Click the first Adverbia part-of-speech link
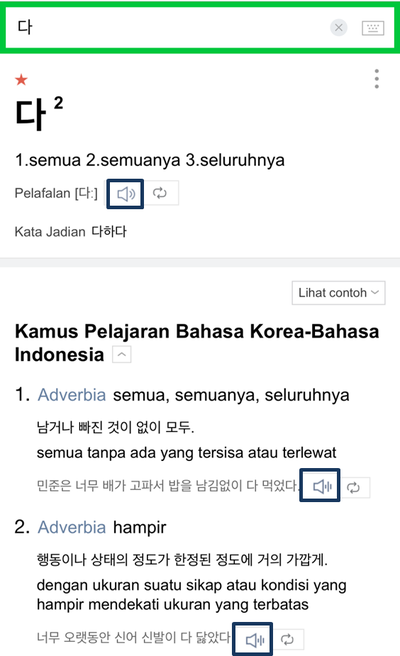Viewport: 400px width, 656px height. click(72, 395)
